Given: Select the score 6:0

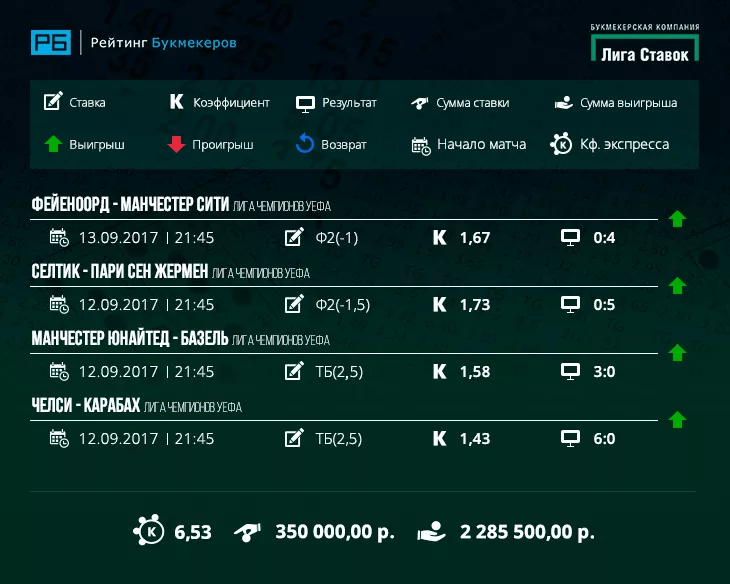Looking at the screenshot, I should [x=604, y=439].
